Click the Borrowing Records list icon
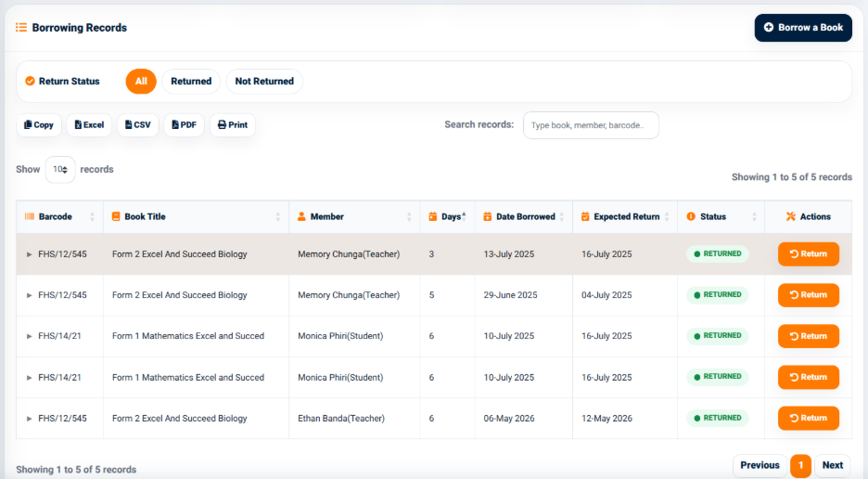 tap(21, 28)
